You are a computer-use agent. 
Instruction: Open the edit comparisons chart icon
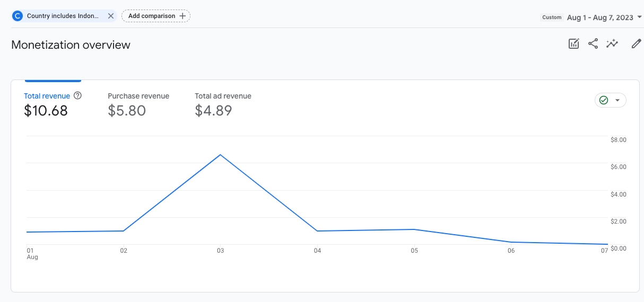[x=573, y=44]
